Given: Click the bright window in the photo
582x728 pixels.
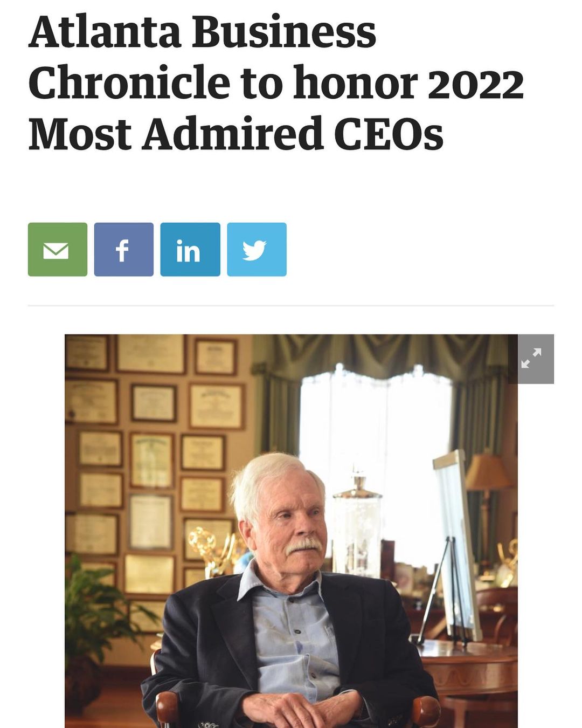Looking at the screenshot, I should [x=377, y=421].
